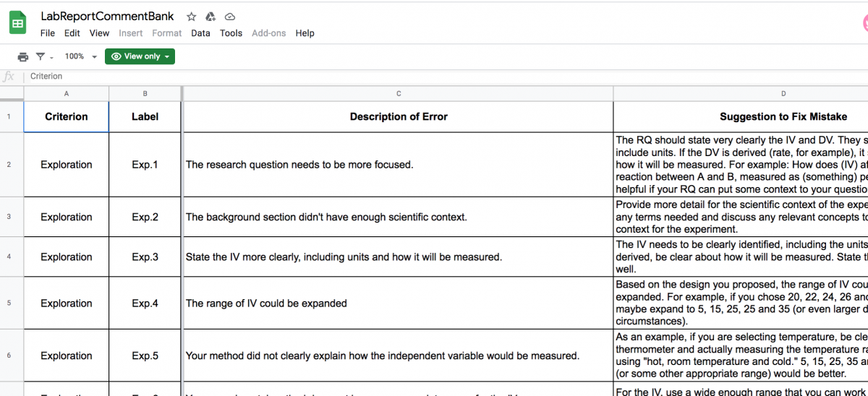The width and height of the screenshot is (868, 396).
Task: Select the Exploration cell in row 6
Action: 67,356
